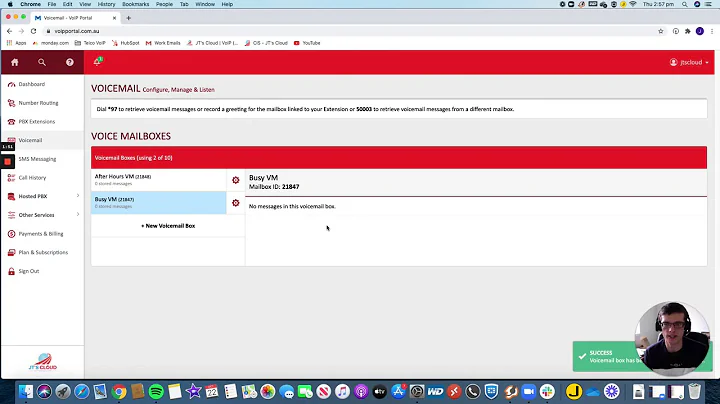720x404 pixels.
Task: Open the help question mark icon
Action: (x=69, y=62)
